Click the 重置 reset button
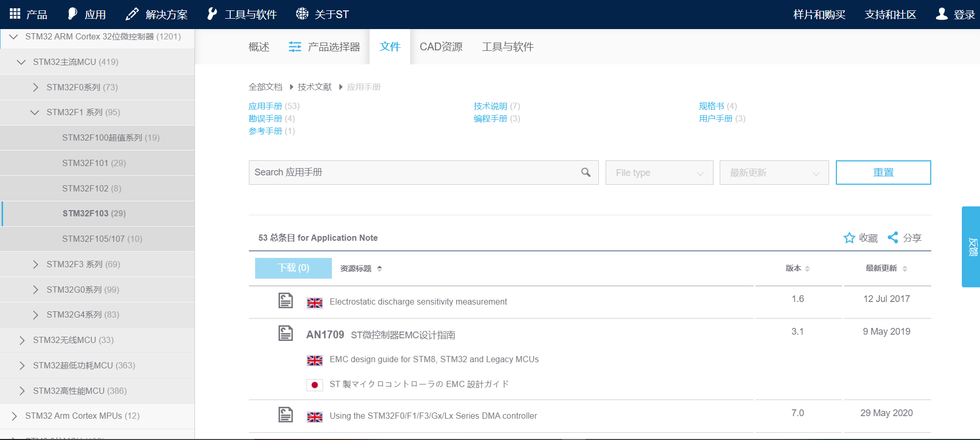This screenshot has width=980, height=440. pos(883,172)
